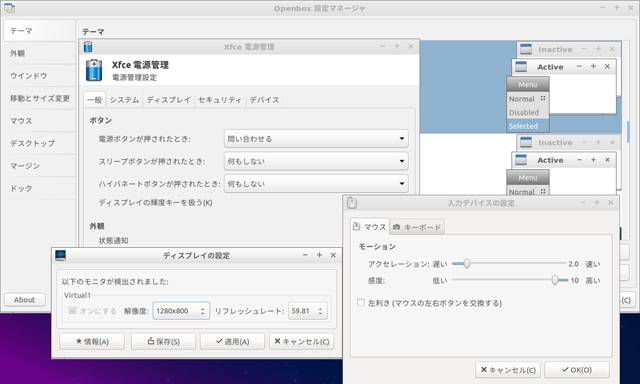Select 移動とサイズ変更 in Openbox sidebar
The width and height of the screenshot is (640, 384).
point(39,98)
